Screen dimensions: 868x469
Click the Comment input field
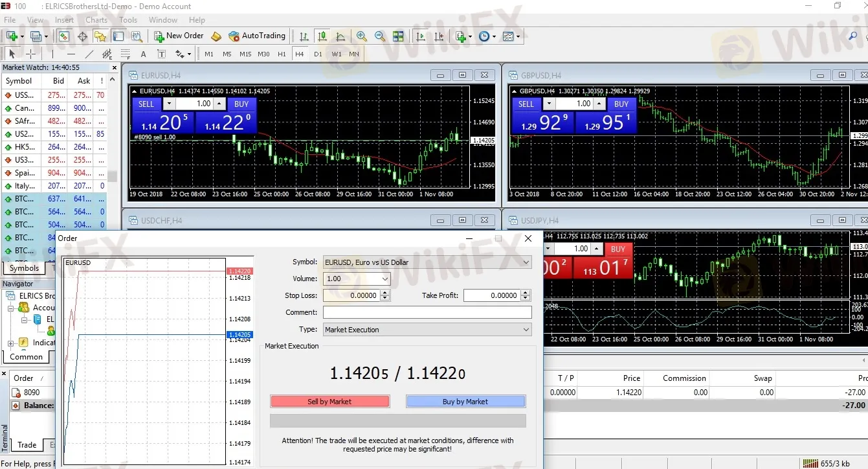coord(427,312)
